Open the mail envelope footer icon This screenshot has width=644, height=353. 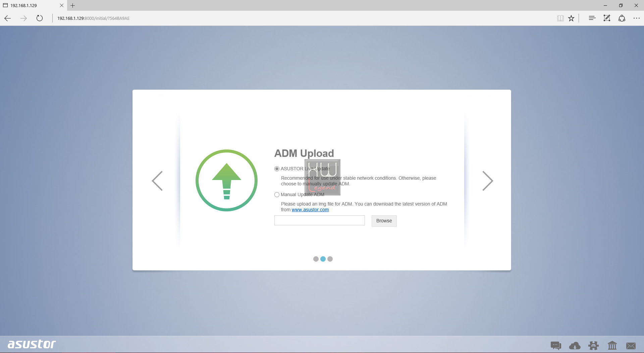(631, 346)
